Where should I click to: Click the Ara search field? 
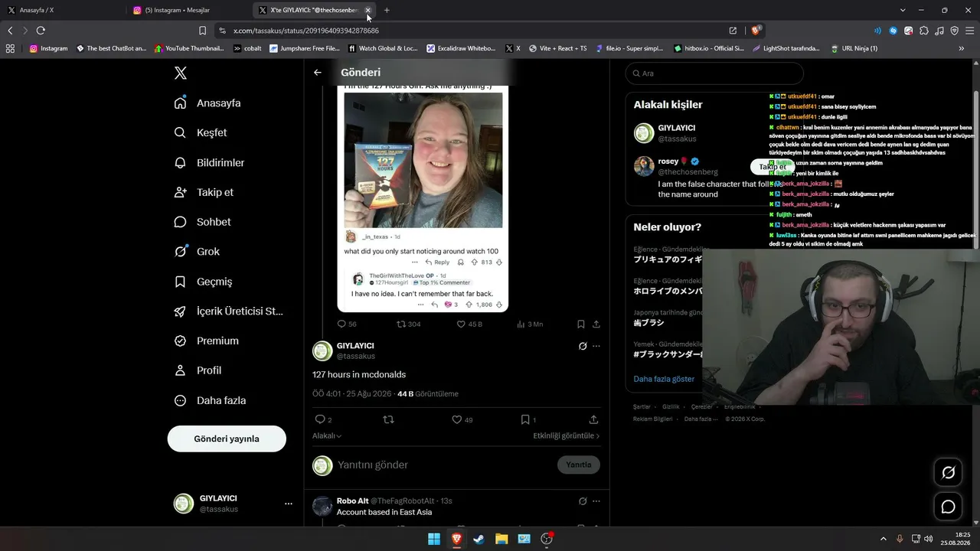pos(714,73)
